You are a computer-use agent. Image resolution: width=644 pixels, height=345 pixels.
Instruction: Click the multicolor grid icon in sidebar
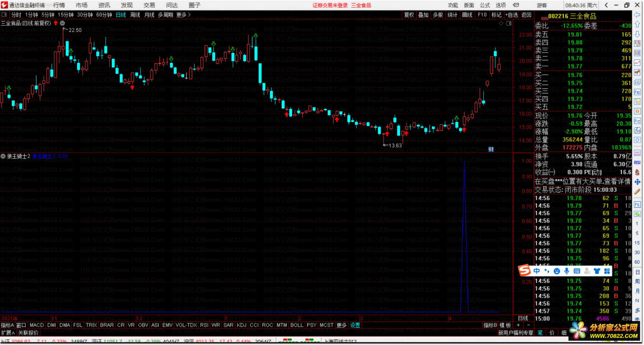[x=637, y=53]
